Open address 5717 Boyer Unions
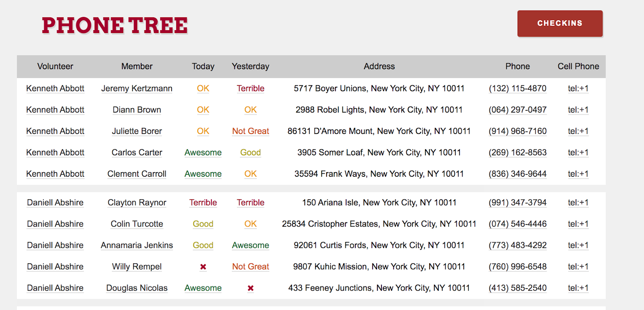Screen dimensions: 644x310 [x=379, y=89]
